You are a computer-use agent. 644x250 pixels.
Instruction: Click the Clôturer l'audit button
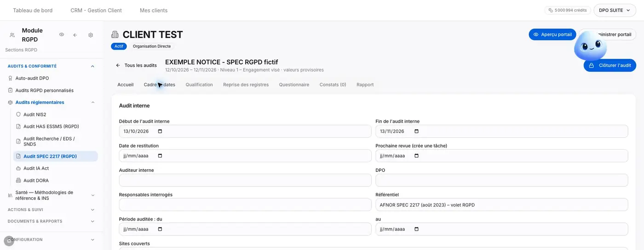coord(610,65)
